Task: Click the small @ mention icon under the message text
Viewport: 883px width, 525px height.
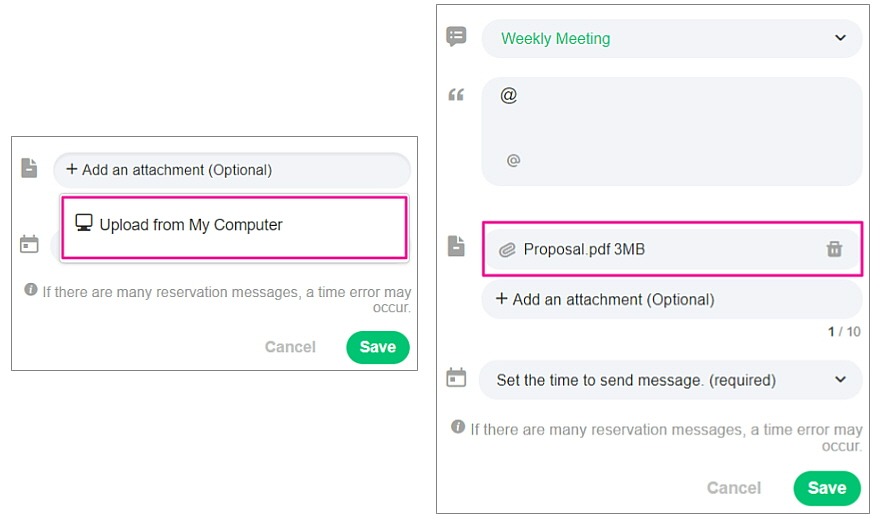Action: (513, 160)
